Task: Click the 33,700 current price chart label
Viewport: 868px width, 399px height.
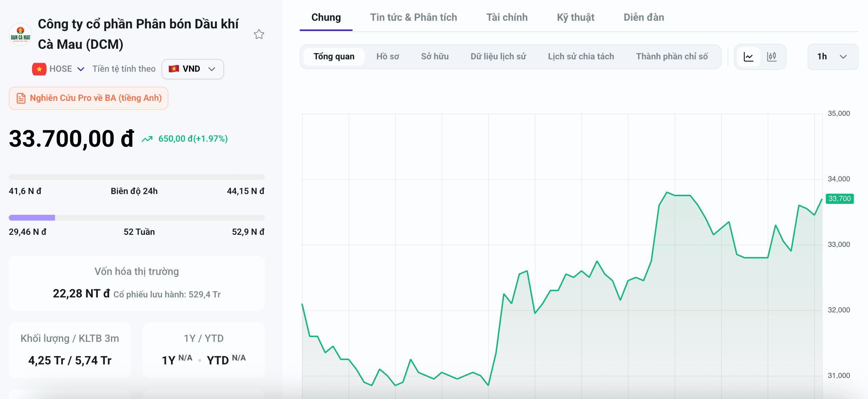Action: 840,199
